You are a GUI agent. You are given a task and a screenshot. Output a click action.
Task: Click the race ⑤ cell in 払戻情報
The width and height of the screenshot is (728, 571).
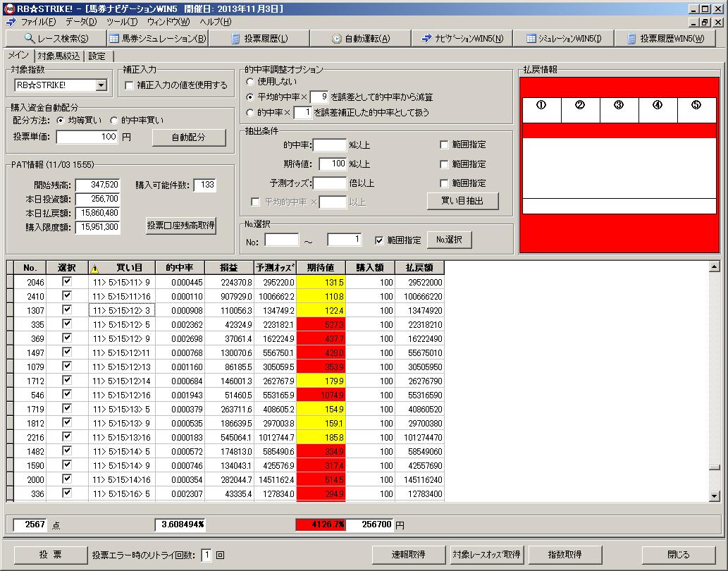(696, 110)
